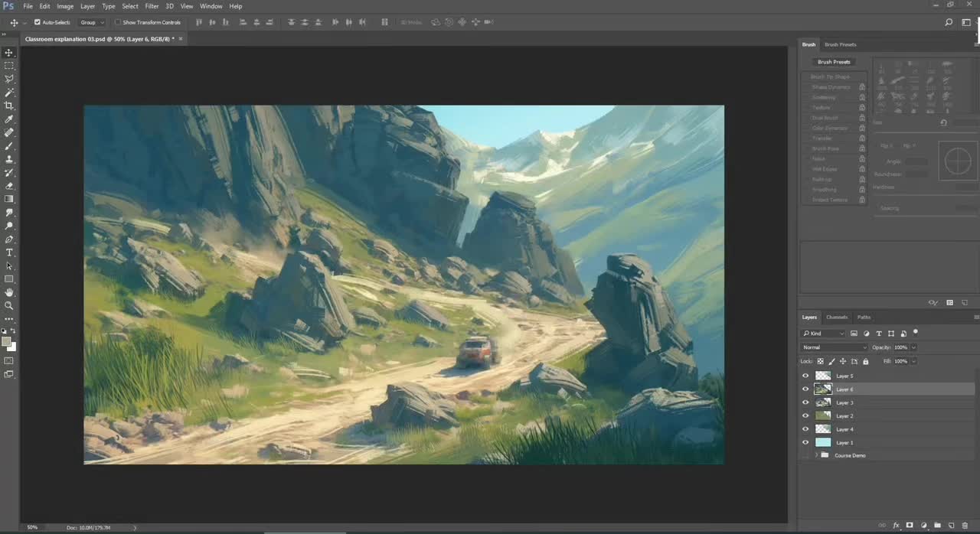The height and width of the screenshot is (534, 980).
Task: Select the Pen tool
Action: point(9,239)
